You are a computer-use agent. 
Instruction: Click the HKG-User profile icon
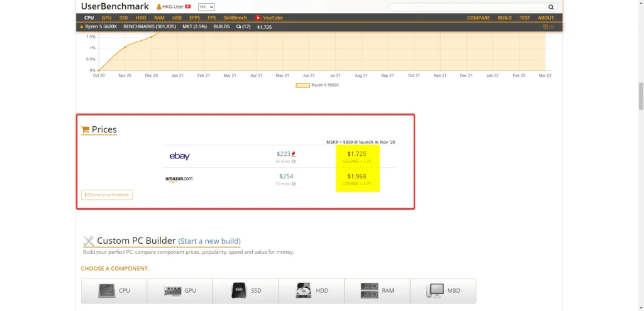(x=158, y=7)
